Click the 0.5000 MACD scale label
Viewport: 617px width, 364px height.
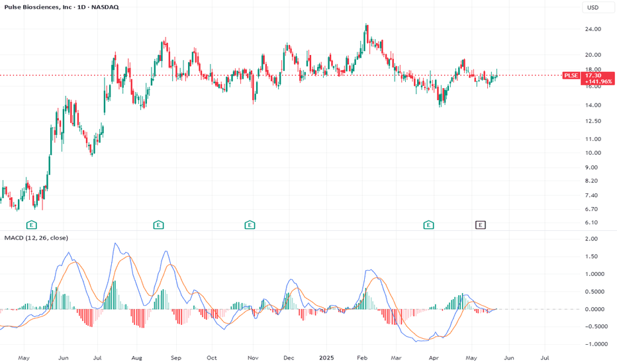click(x=594, y=292)
